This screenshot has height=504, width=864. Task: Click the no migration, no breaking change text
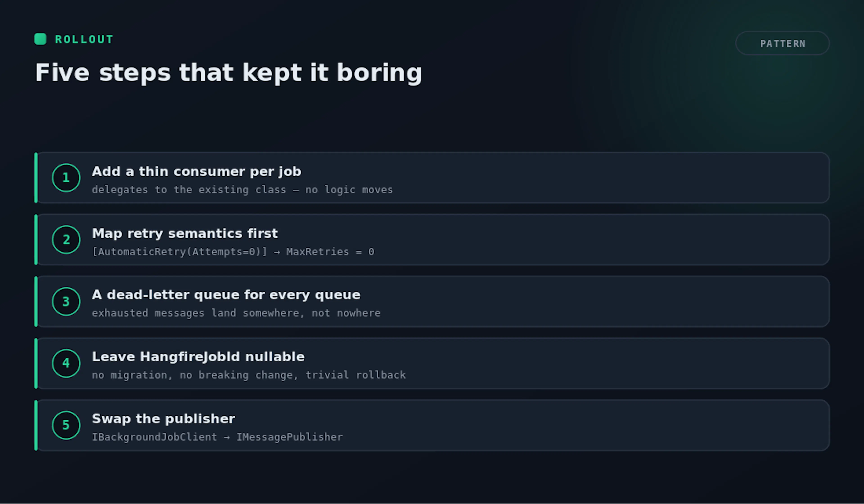point(249,375)
